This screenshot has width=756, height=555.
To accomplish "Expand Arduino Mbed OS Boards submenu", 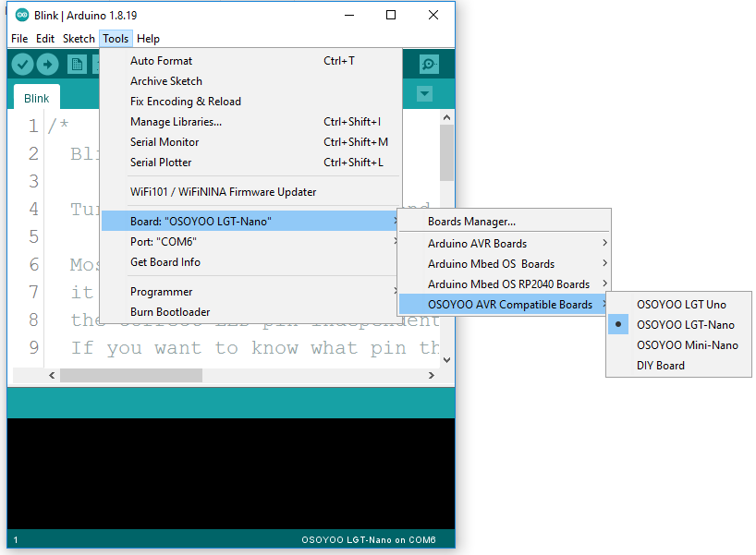I will click(505, 263).
